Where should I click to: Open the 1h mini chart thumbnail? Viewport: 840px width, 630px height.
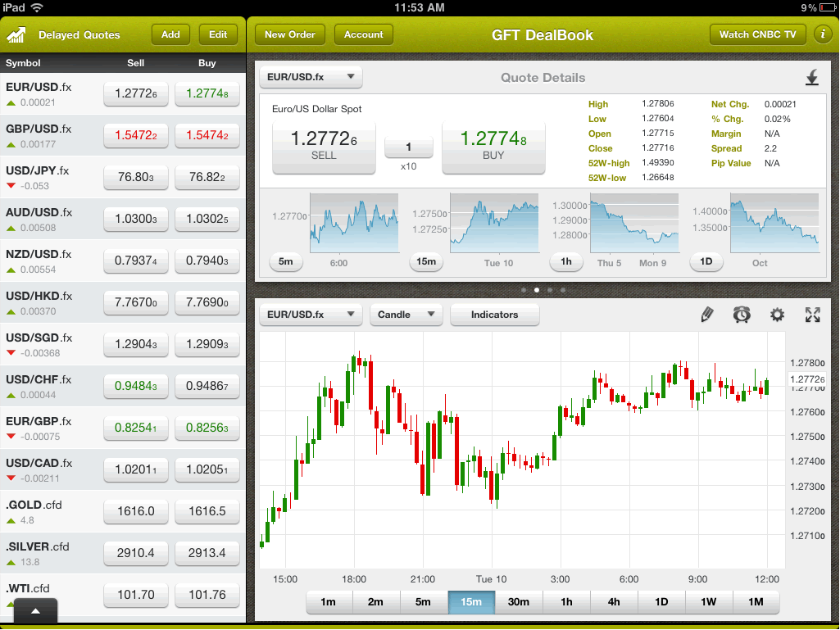pyautogui.click(x=634, y=223)
